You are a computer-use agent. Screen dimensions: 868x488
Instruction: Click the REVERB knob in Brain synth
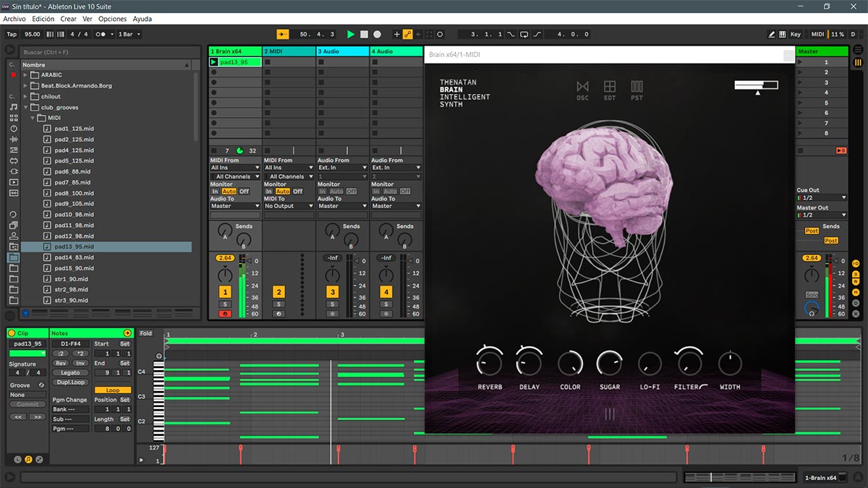(x=490, y=362)
